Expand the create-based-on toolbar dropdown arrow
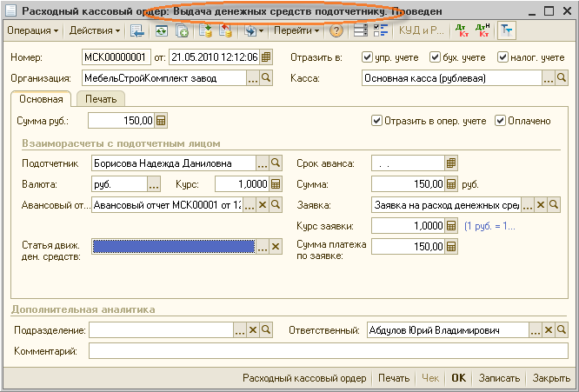Image resolution: width=579 pixels, height=392 pixels. click(x=261, y=31)
